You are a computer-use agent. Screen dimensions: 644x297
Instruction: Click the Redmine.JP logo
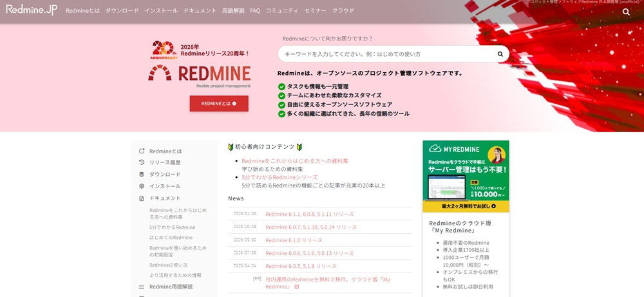[32, 10]
